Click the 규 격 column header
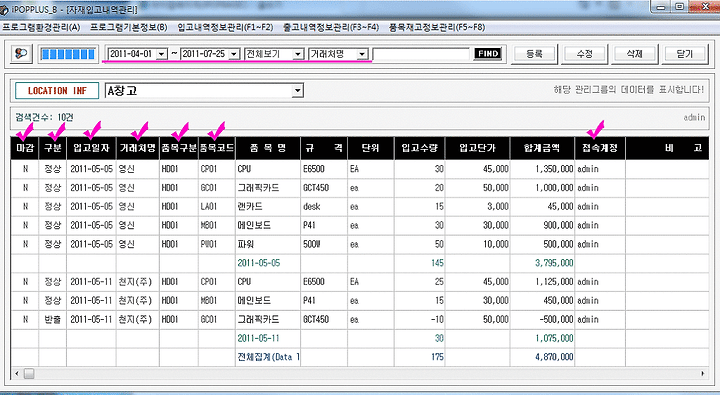This screenshot has height=395, width=720. pyautogui.click(x=324, y=148)
